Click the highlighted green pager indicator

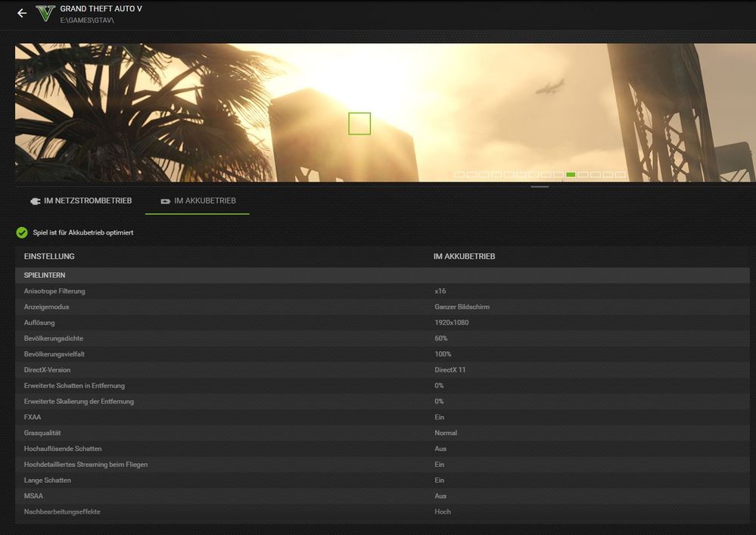[571, 175]
